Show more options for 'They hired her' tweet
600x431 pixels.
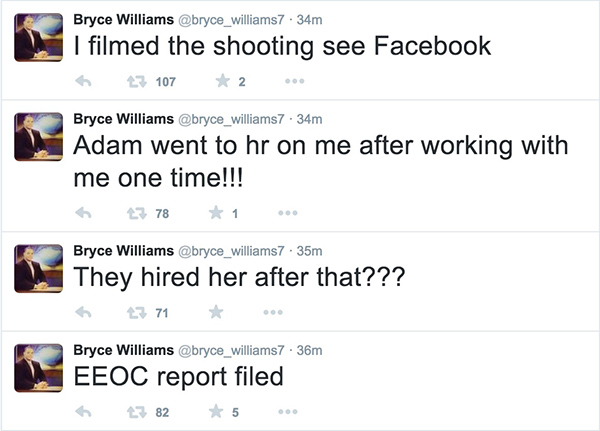pos(271,313)
